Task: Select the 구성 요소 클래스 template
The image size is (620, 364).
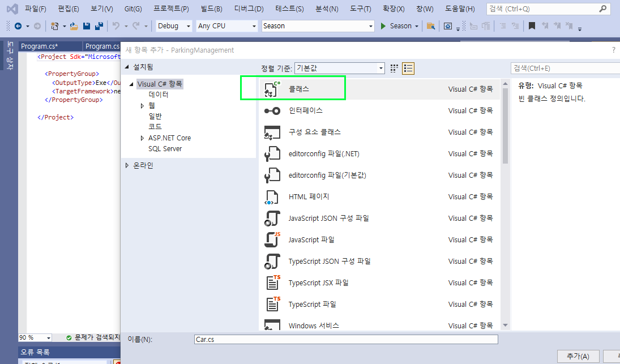Action: [379, 132]
